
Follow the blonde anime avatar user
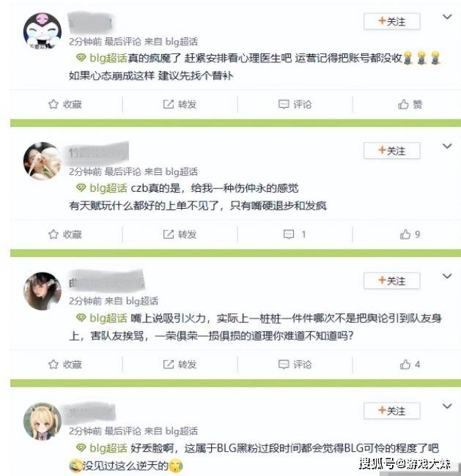point(391,411)
